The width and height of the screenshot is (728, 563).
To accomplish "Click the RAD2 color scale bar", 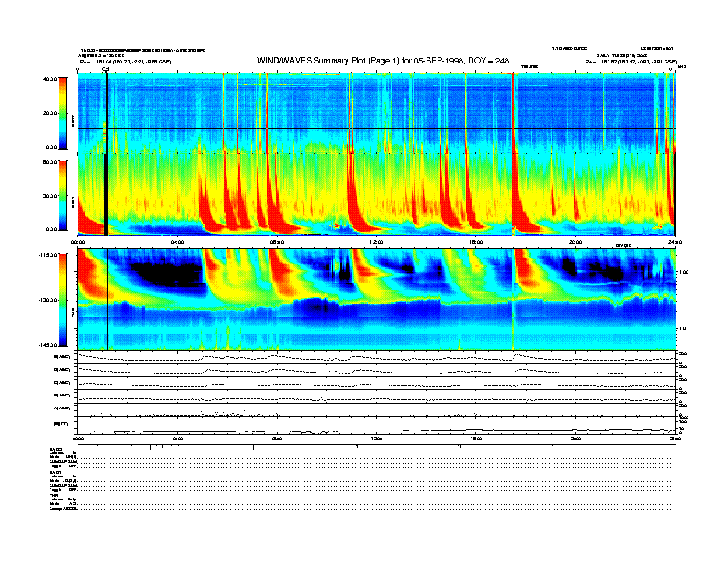I will (x=63, y=113).
